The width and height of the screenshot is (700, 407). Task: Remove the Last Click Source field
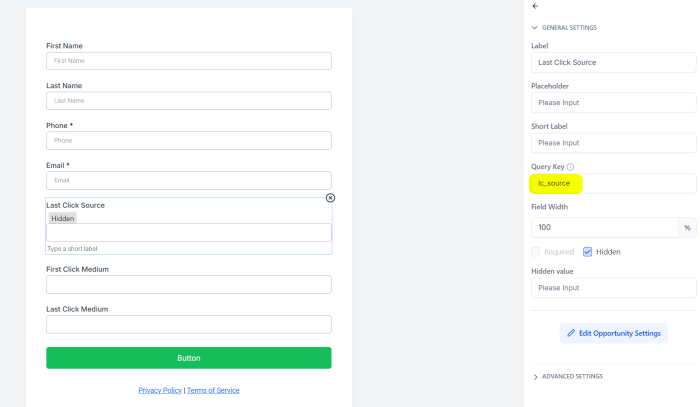(x=330, y=198)
